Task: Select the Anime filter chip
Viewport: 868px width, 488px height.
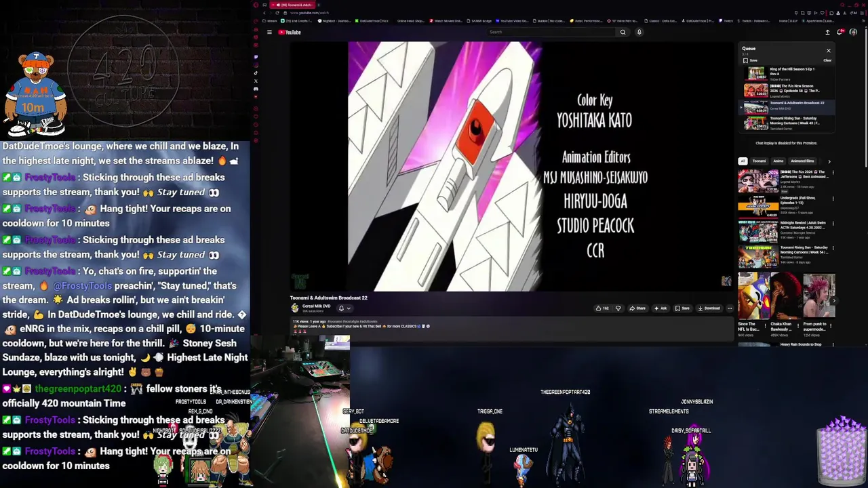Action: (778, 161)
